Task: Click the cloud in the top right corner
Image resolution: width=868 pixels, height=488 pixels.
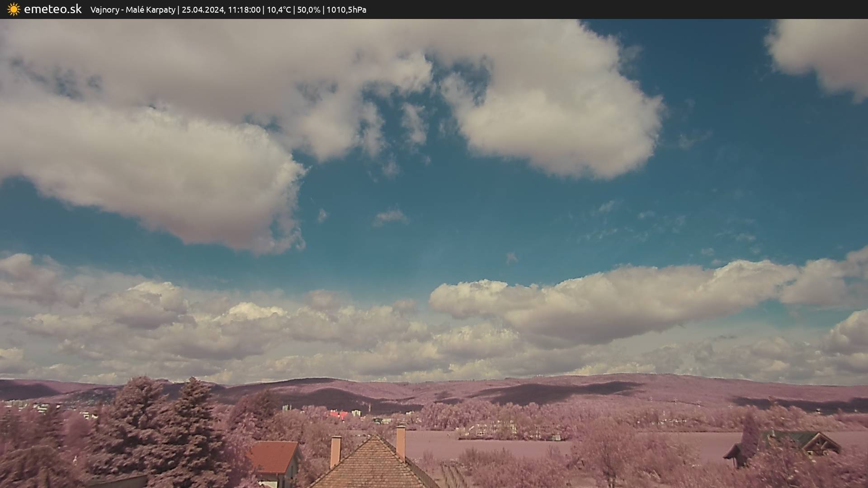Action: [x=823, y=50]
